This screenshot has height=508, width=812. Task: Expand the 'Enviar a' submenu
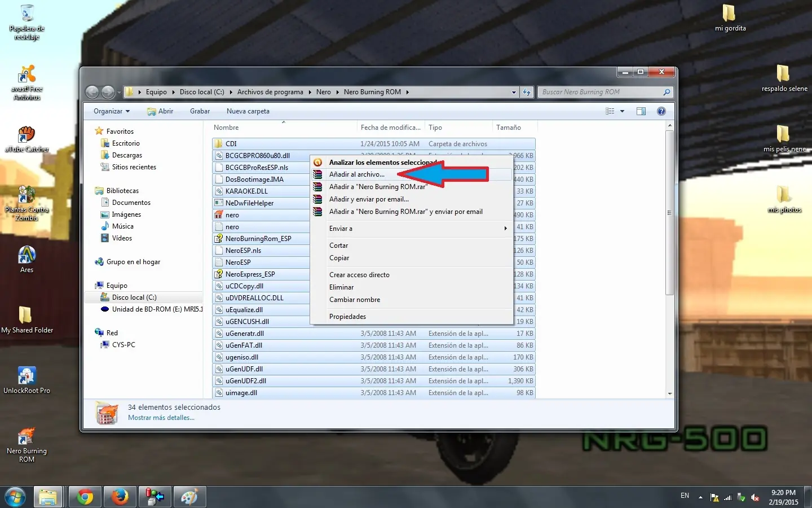pos(412,229)
